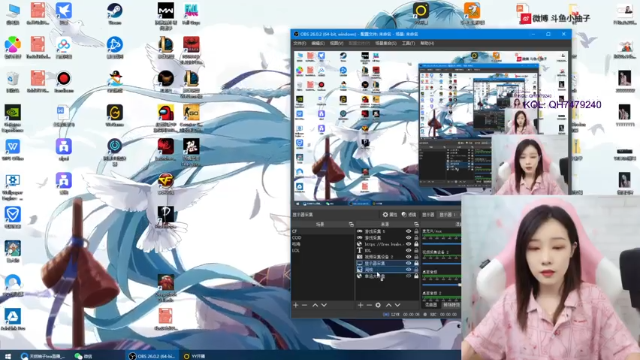Open the 显示器 selection dropdown
Screen dimensions: 640x360
[447, 214]
